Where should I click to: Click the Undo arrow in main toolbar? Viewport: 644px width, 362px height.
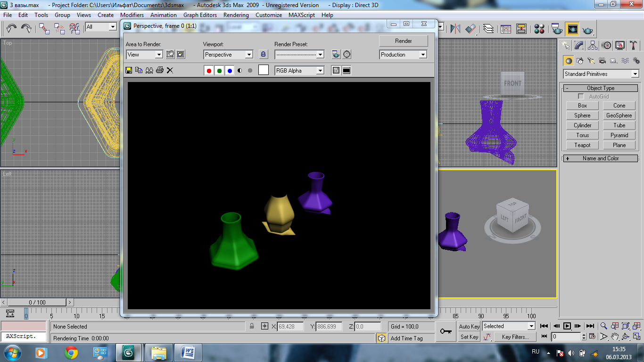(x=11, y=29)
